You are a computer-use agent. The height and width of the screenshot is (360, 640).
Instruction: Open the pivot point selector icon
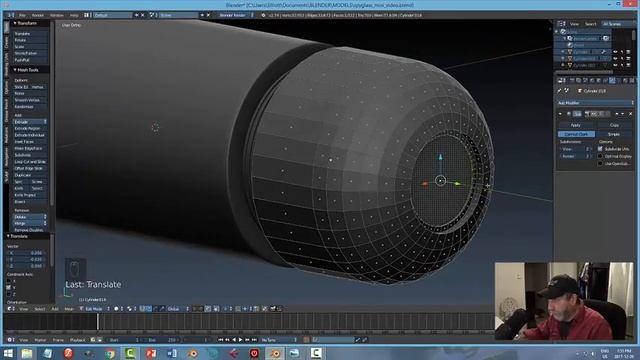[130, 309]
